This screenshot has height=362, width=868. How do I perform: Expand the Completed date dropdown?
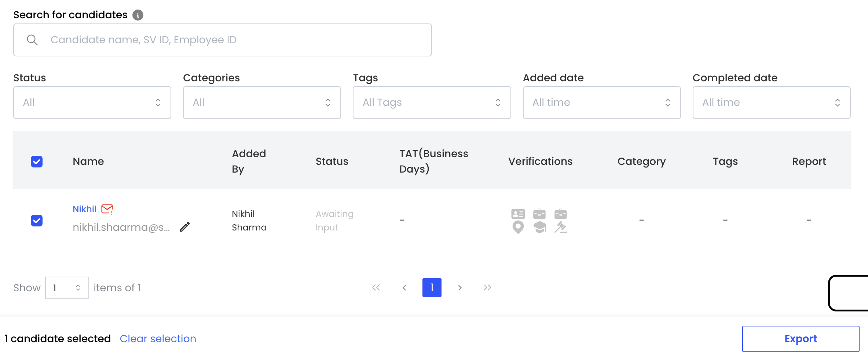point(771,103)
